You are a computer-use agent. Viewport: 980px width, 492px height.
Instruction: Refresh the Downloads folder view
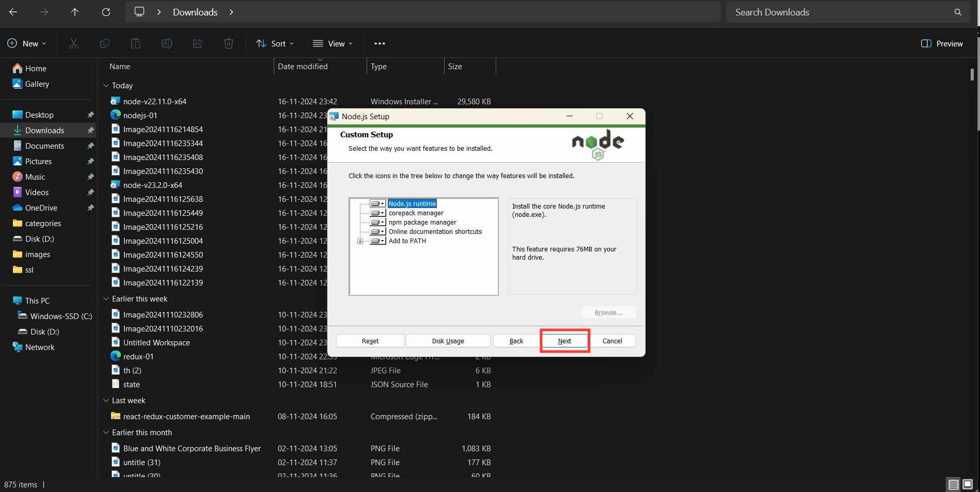pos(106,12)
